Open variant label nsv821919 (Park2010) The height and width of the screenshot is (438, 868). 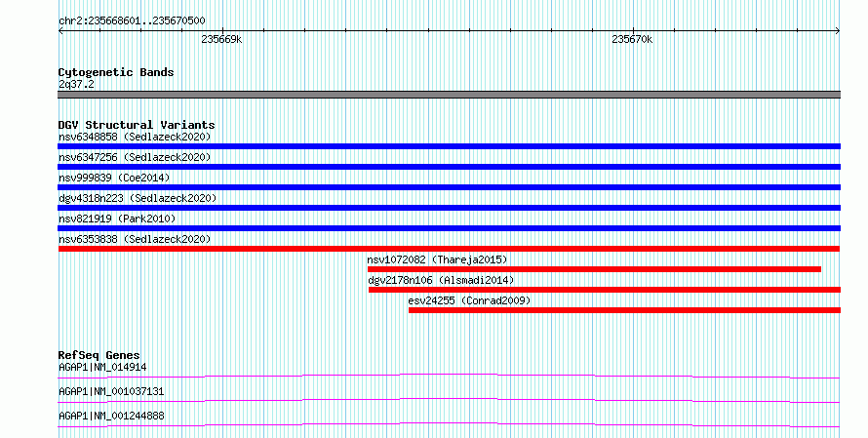(x=117, y=219)
